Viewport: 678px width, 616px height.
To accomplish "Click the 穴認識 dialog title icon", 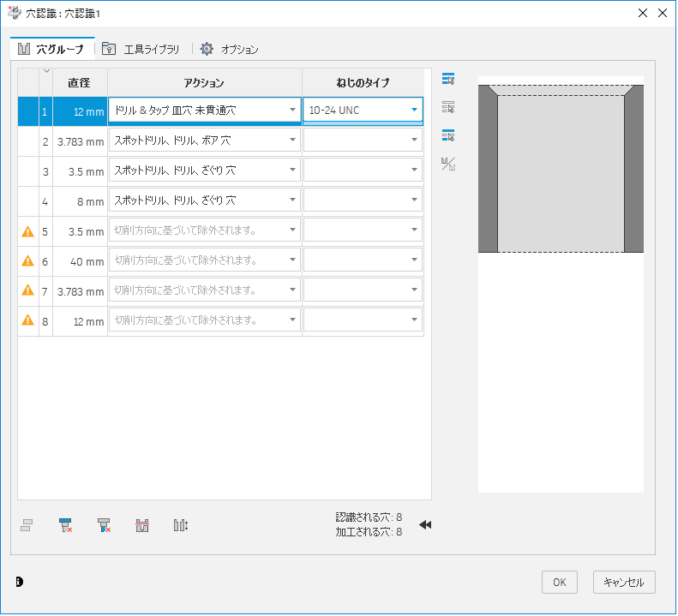I will click(x=15, y=13).
